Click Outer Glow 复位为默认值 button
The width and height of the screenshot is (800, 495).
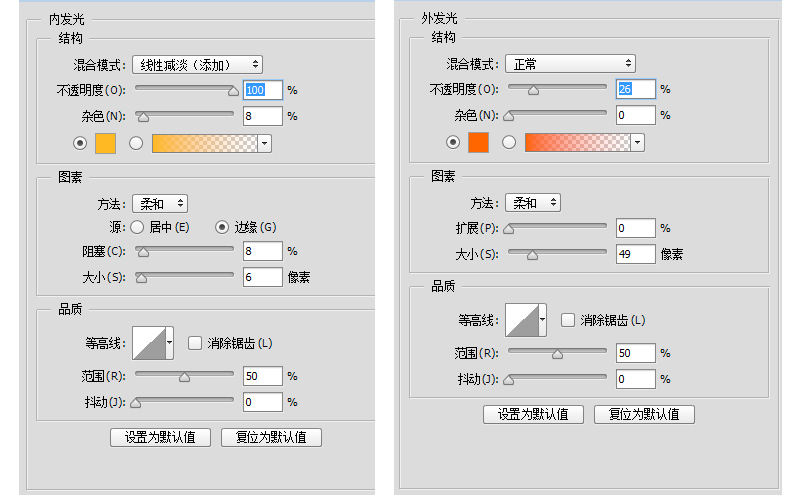(644, 414)
